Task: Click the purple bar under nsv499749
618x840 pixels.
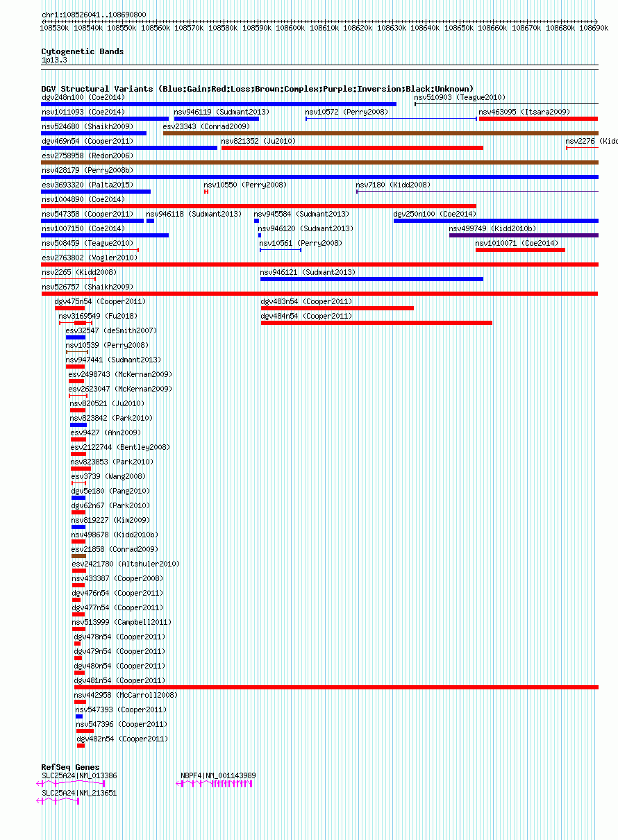Action: click(524, 235)
